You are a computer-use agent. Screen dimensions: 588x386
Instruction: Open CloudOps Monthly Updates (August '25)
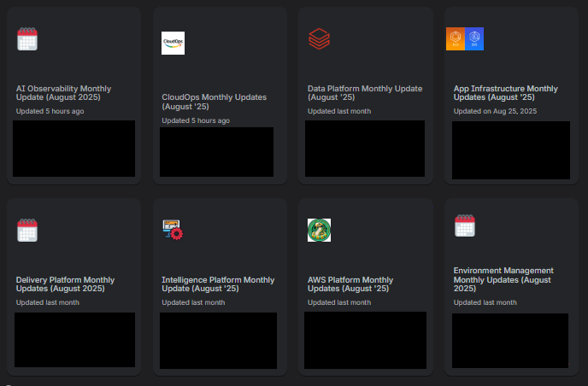coord(215,102)
